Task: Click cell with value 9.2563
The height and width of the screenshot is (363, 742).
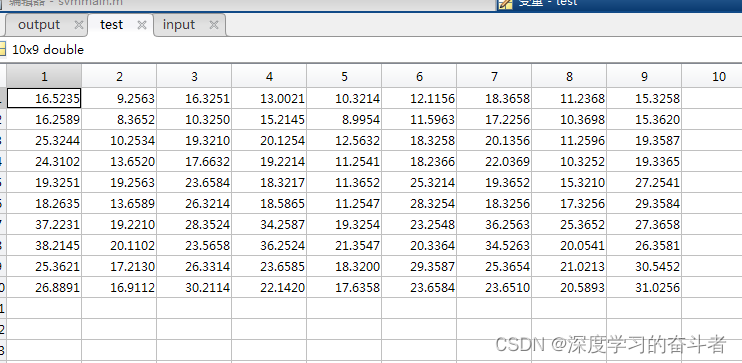Action: click(119, 98)
